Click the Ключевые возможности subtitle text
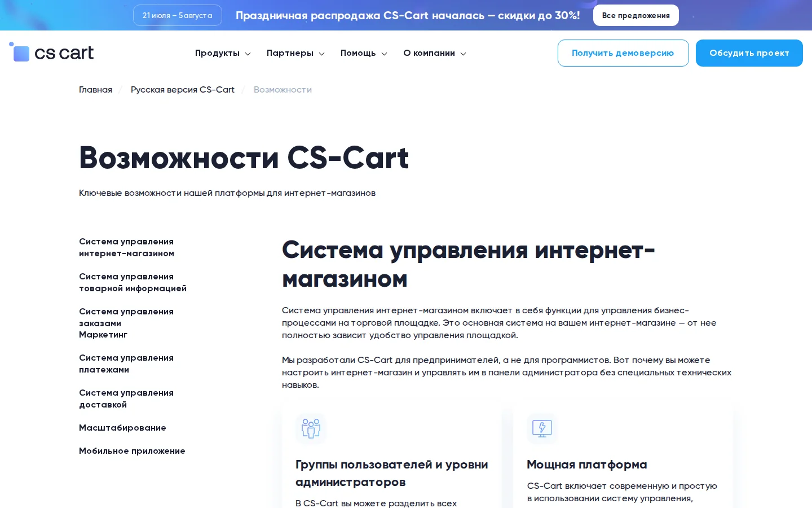 point(227,193)
